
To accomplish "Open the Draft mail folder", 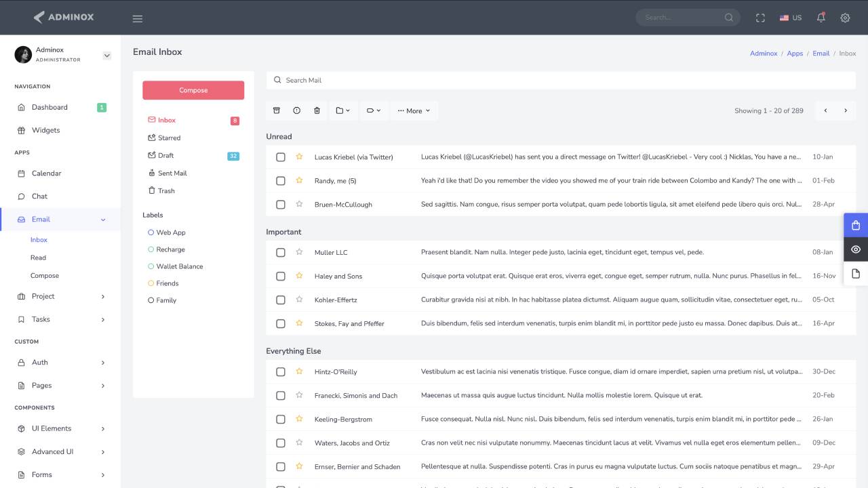I will (193, 155).
